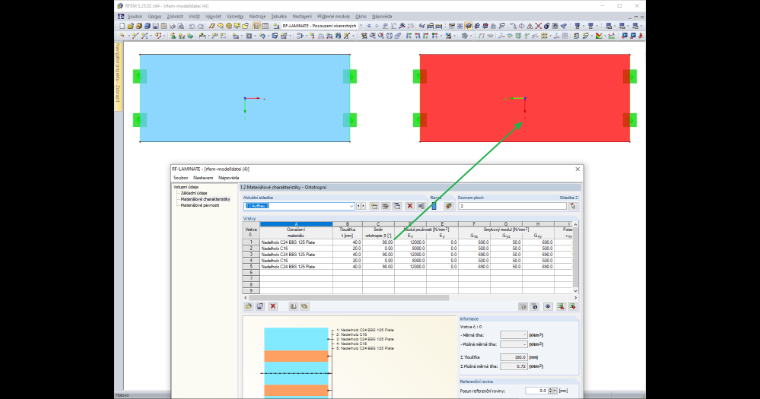Click the Posun referenční roviny value field

536,390
